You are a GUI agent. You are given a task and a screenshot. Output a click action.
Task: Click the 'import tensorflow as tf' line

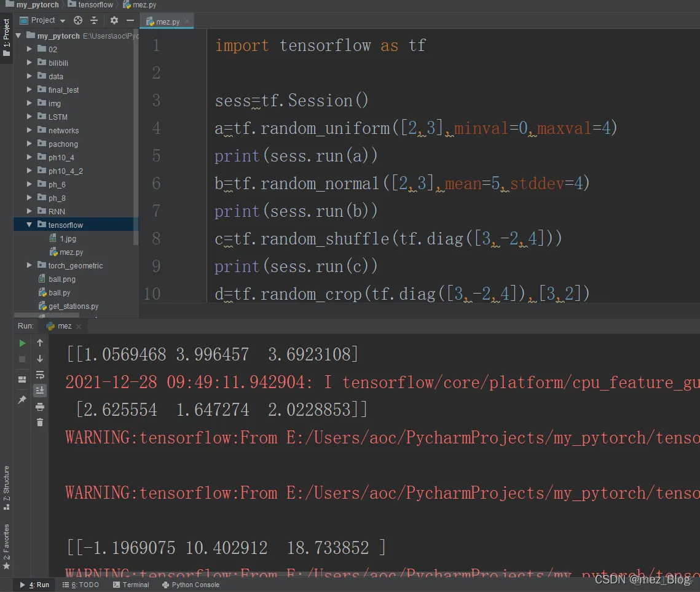pos(320,45)
